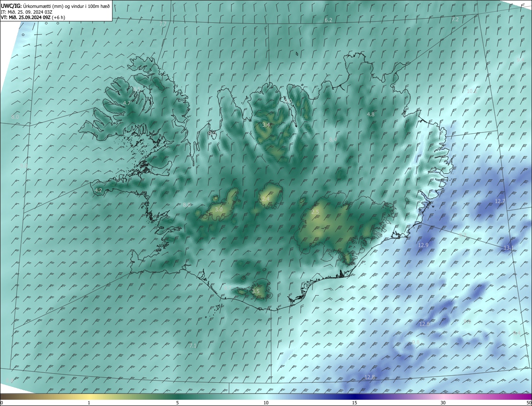Click the title "Úrkomumætti (mm) og vindur í 100m hæð"
Image resolution: width=532 pixels, height=406 pixels.
click(x=67, y=6)
